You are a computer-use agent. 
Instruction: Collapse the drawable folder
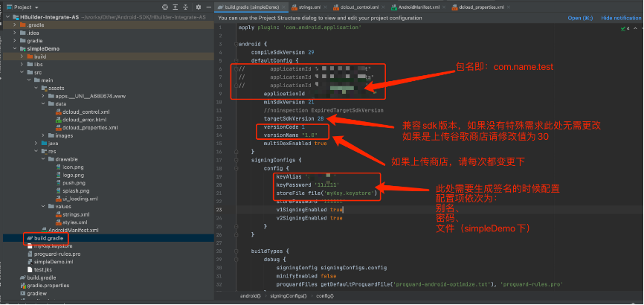[x=43, y=159]
